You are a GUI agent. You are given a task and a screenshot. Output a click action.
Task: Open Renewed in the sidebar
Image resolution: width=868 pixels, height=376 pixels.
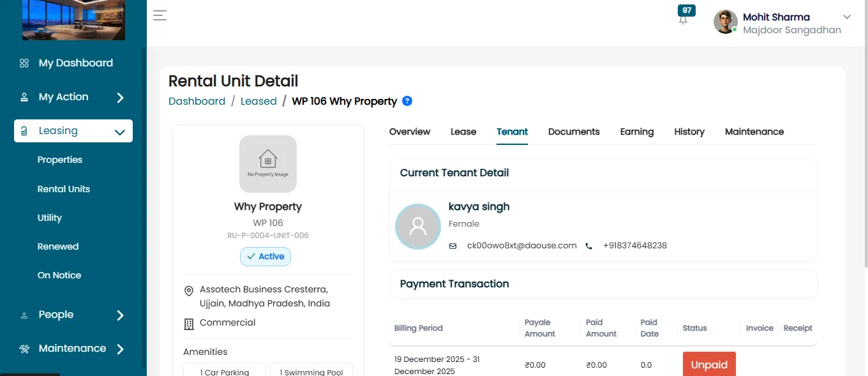click(x=58, y=246)
